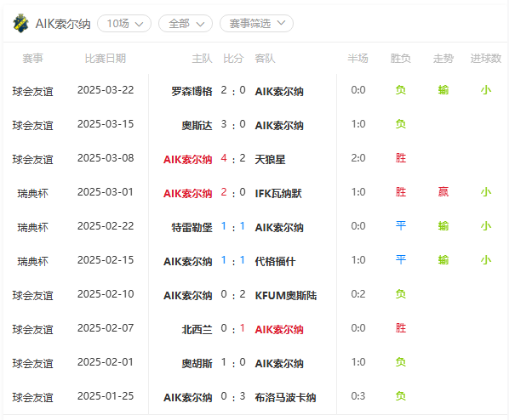Screen dimensions: 509x420
Task: Open the 代格福什 team link
Action: [x=275, y=262]
